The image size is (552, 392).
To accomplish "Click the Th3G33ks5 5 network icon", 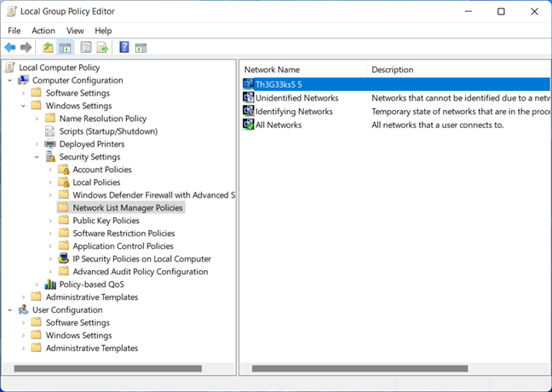I will [x=249, y=84].
